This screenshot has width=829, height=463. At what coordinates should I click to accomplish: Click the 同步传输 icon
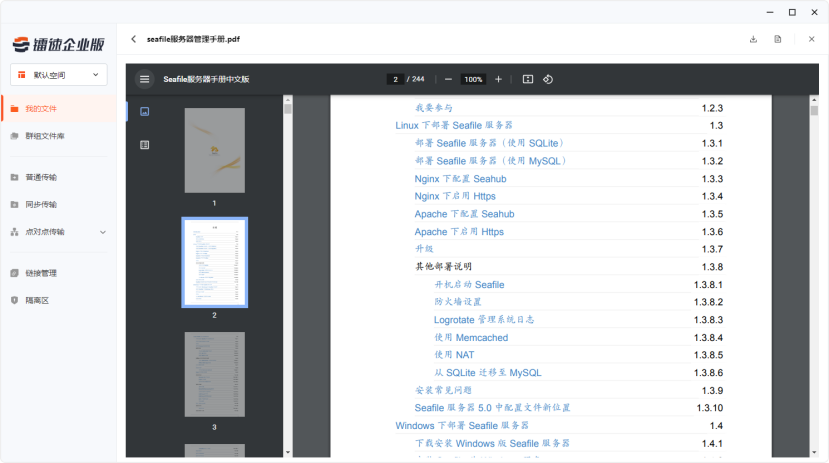14,205
